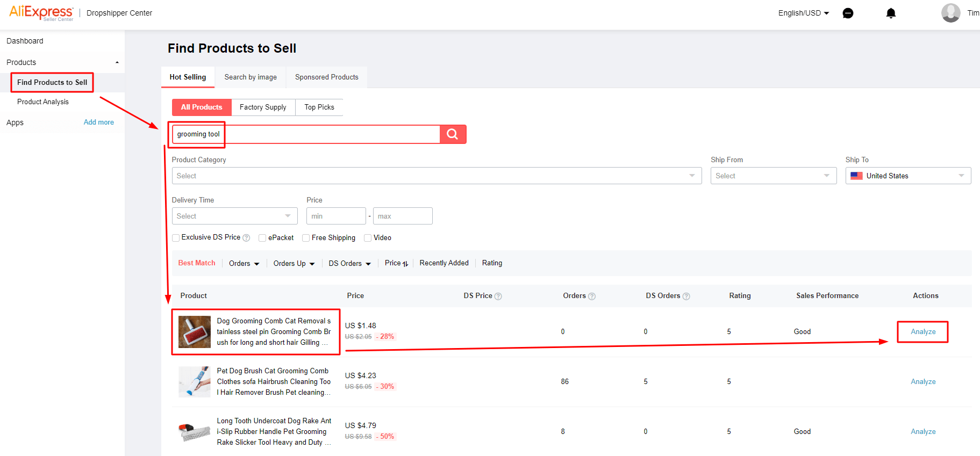Viewport: 980px width, 456px height.
Task: Tick the ePacket checkbox
Action: coord(262,238)
